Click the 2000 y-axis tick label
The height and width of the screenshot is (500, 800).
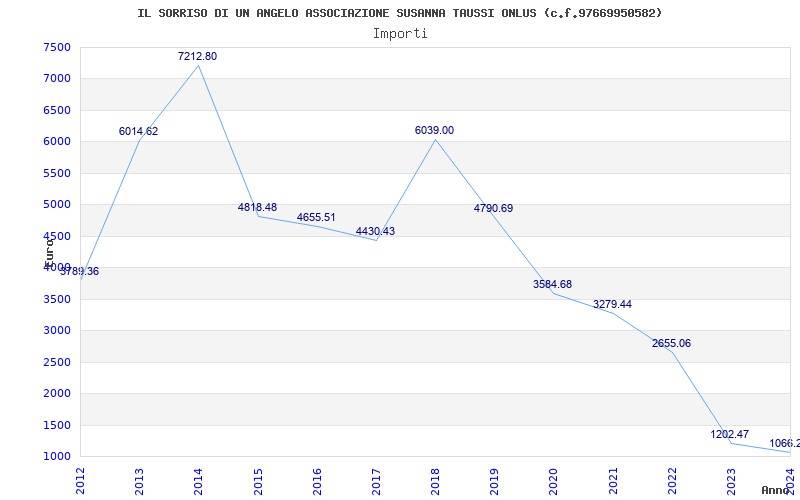[x=57, y=393]
